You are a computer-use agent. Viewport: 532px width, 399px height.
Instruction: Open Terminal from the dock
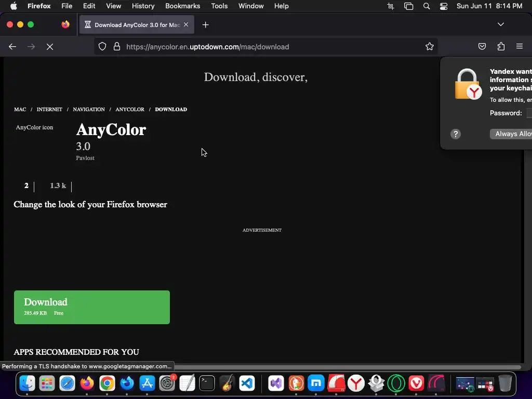(207, 383)
